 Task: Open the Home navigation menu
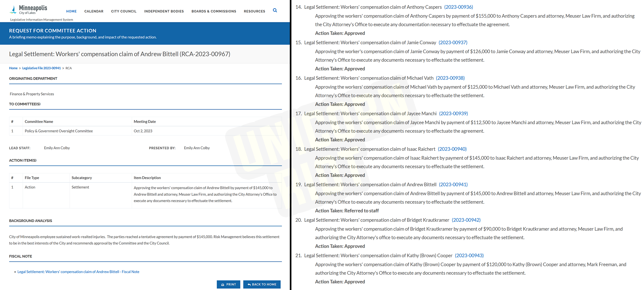click(71, 11)
